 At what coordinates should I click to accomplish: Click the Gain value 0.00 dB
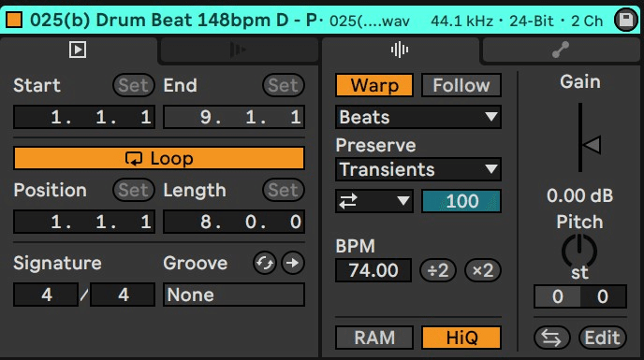pos(579,195)
